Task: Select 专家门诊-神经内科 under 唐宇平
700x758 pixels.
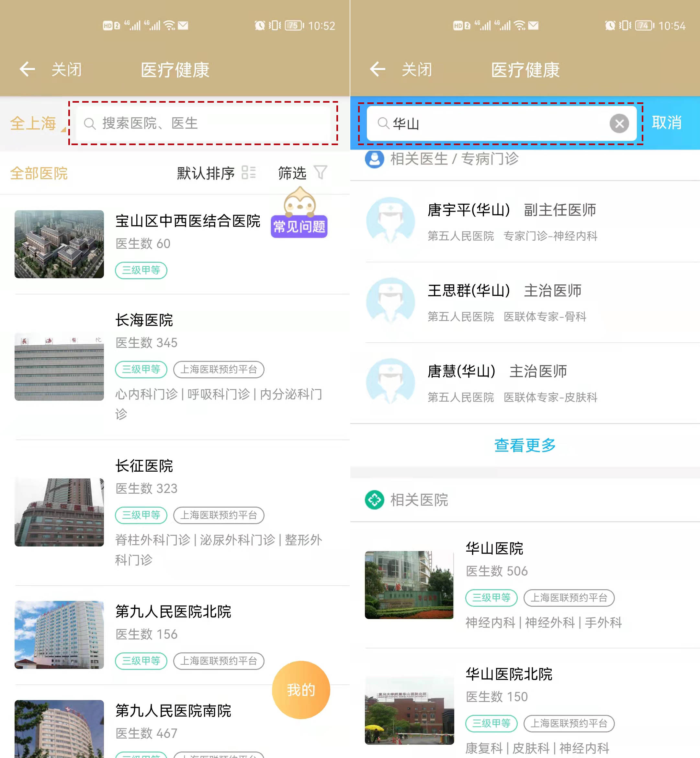Action: (550, 236)
